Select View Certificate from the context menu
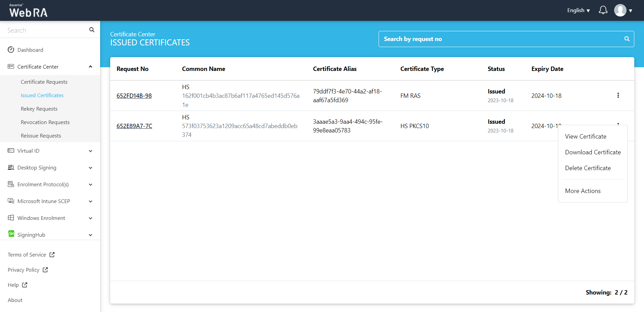Image resolution: width=644 pixels, height=312 pixels. point(586,136)
